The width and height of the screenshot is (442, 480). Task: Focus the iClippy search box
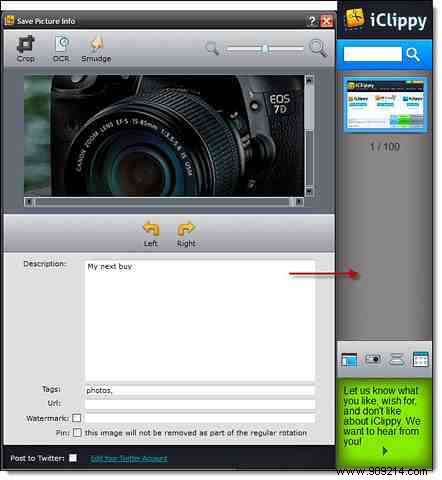click(x=373, y=54)
